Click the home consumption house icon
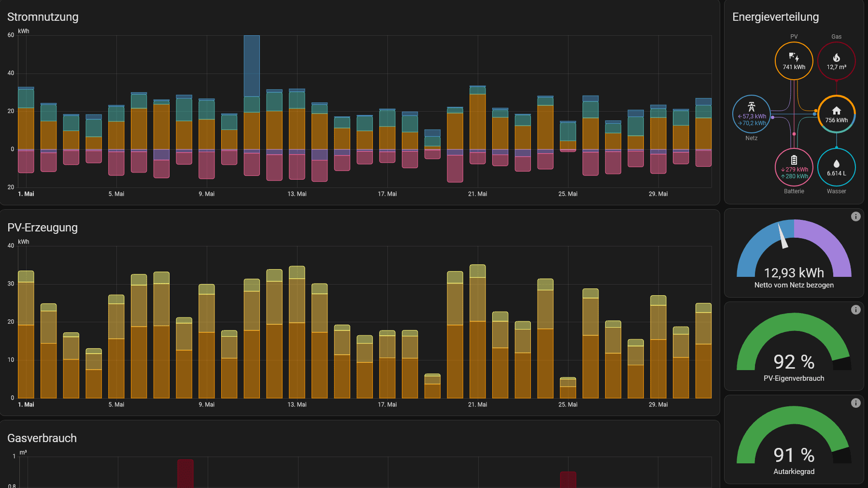This screenshot has width=868, height=488. [837, 111]
